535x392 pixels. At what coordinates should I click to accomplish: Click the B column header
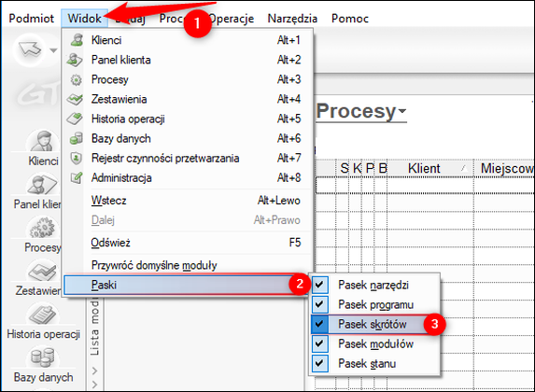[382, 168]
